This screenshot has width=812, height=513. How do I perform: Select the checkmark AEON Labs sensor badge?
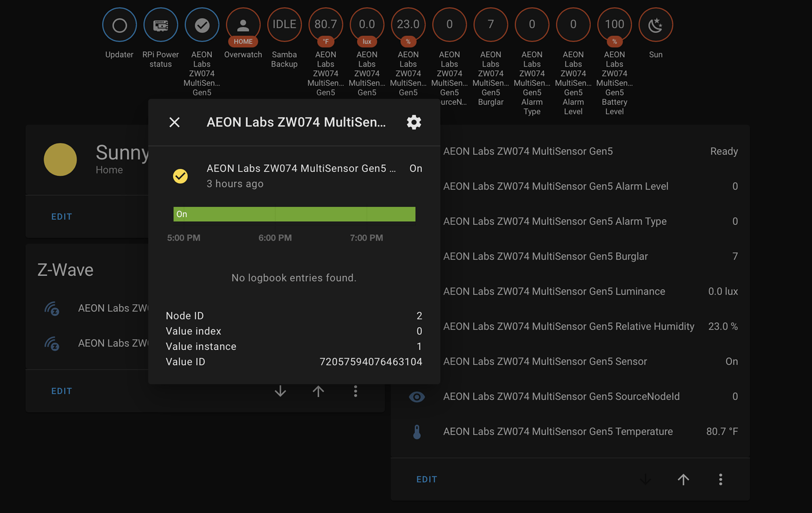coord(202,25)
